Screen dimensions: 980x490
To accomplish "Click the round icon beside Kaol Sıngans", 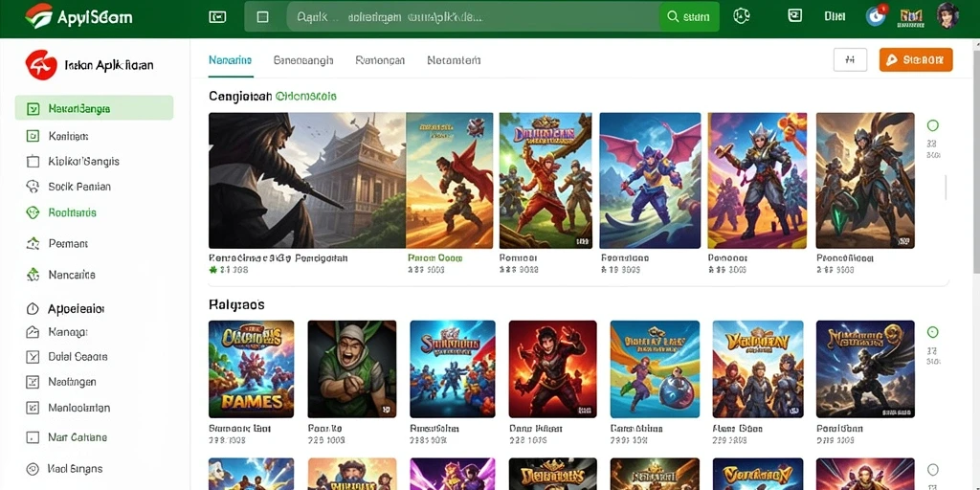I will 33,469.
